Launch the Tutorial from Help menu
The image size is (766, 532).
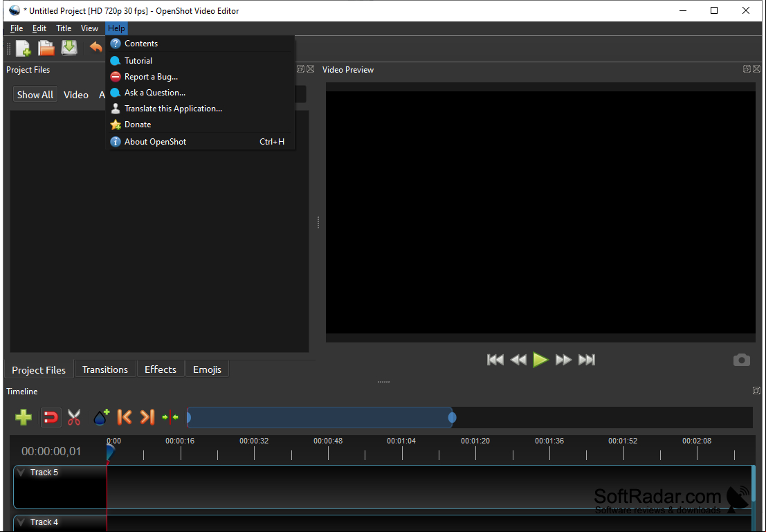(x=200, y=61)
